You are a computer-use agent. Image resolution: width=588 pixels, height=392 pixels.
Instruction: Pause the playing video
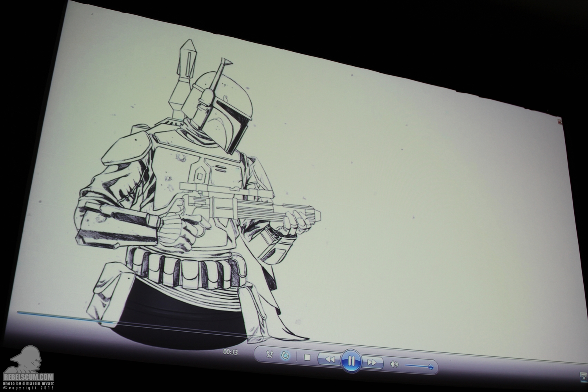(351, 361)
